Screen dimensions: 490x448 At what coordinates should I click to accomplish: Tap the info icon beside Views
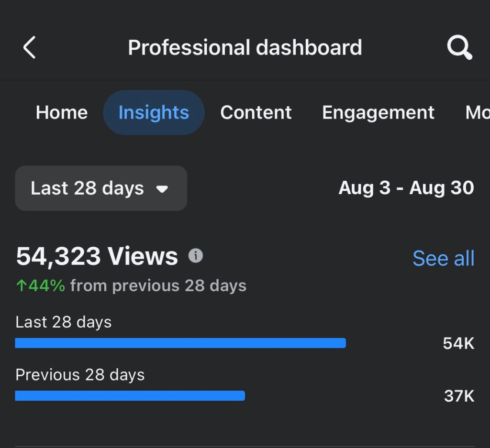tap(195, 256)
